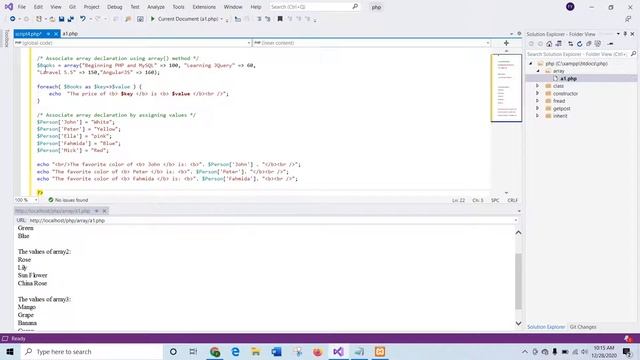This screenshot has width=640, height=360.
Task: Expand the fread folder
Action: coord(538,101)
